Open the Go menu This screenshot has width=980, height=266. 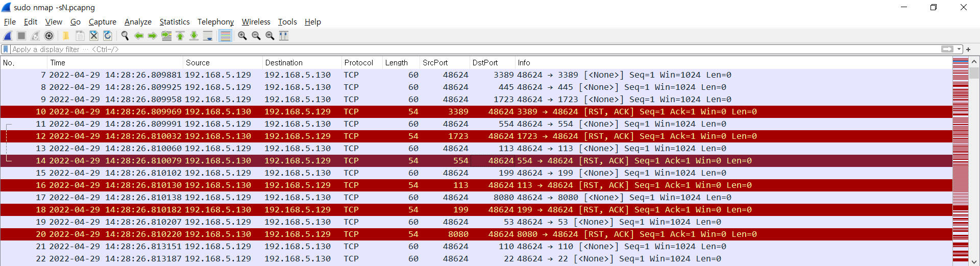76,22
